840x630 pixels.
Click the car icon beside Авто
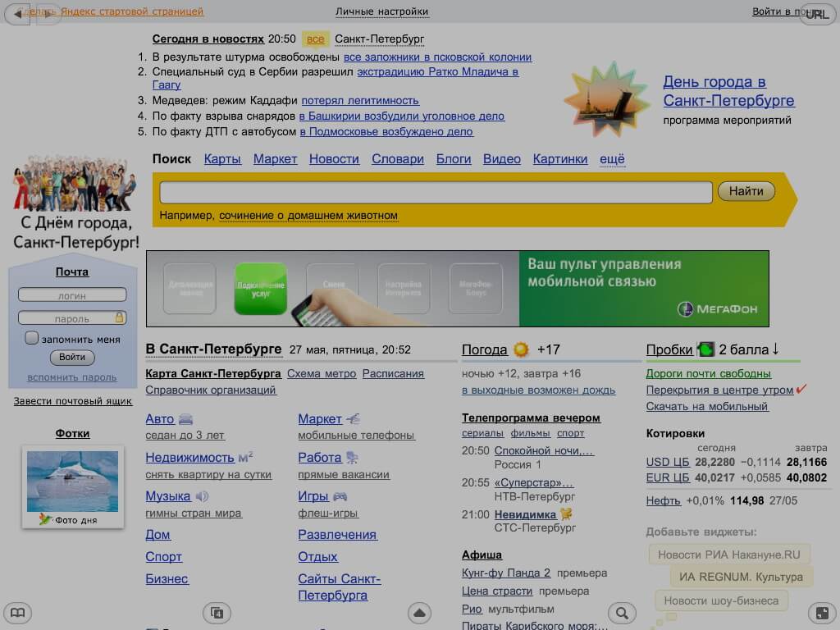(x=185, y=419)
